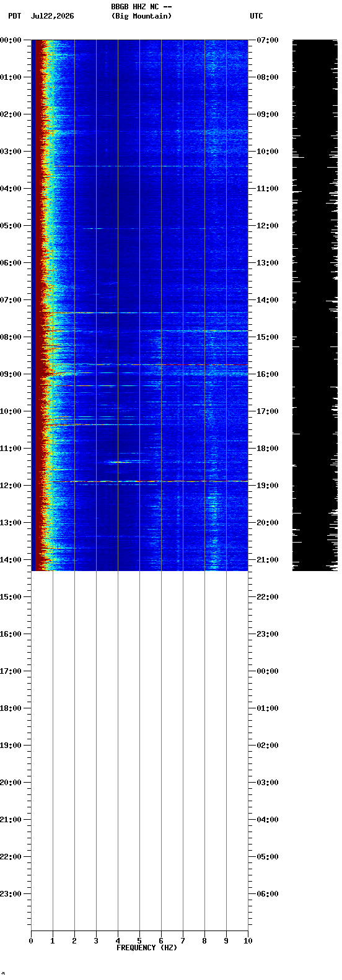
Task: Click the 0 Hz frequency tick label
Action: (31, 941)
